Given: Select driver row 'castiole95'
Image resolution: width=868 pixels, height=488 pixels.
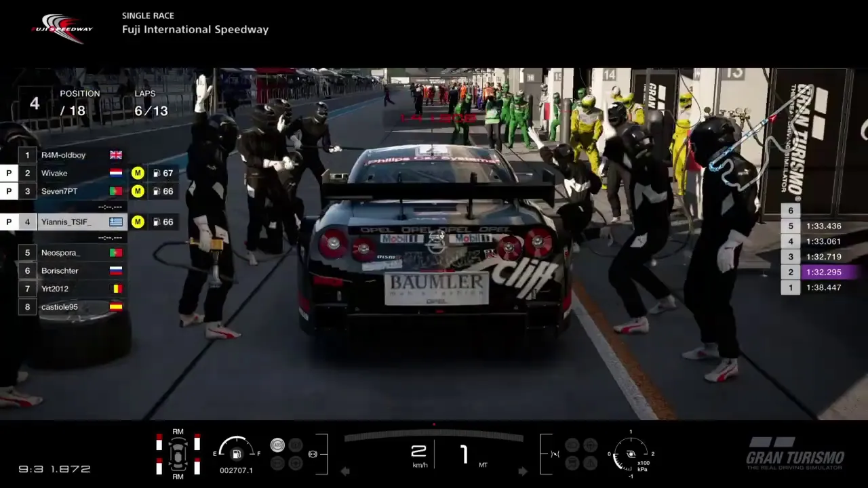Looking at the screenshot, I should coord(73,307).
